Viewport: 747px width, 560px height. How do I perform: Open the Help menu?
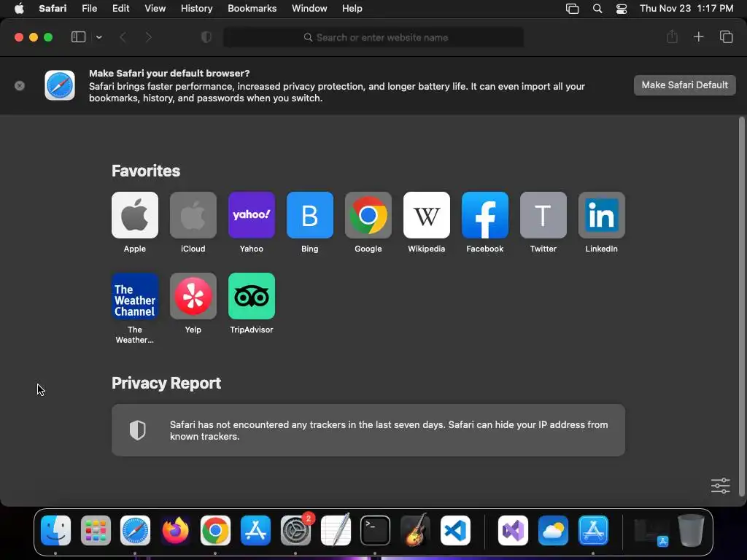[352, 9]
